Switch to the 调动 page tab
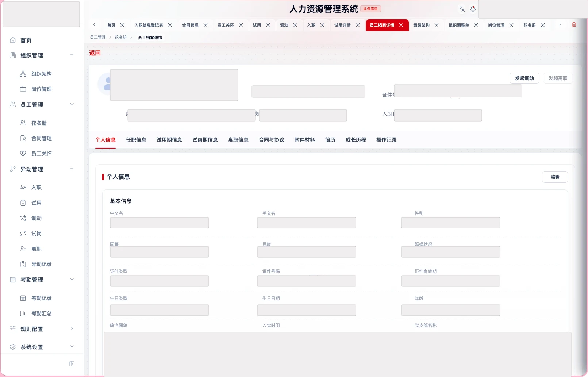This screenshot has height=377, width=588. point(284,25)
